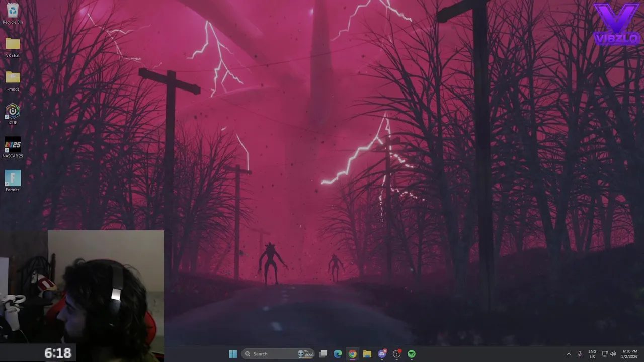Open the OBS Studio taskbar icon
644x362 pixels.
pyautogui.click(x=397, y=354)
